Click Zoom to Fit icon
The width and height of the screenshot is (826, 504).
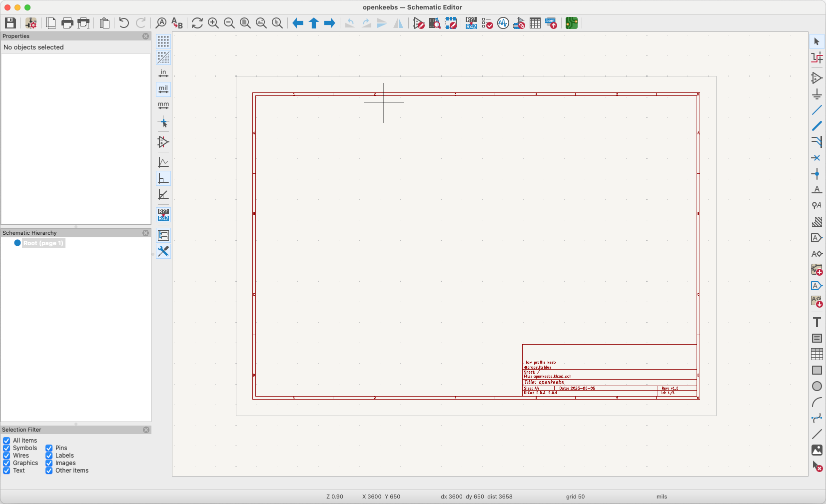tap(245, 23)
